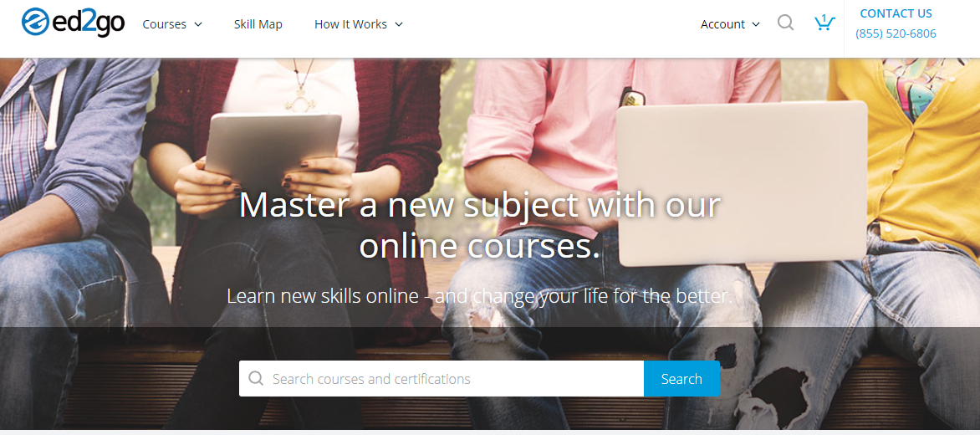Click the (855) 520-6806 phone number
The image size is (980, 435).
pos(896,33)
